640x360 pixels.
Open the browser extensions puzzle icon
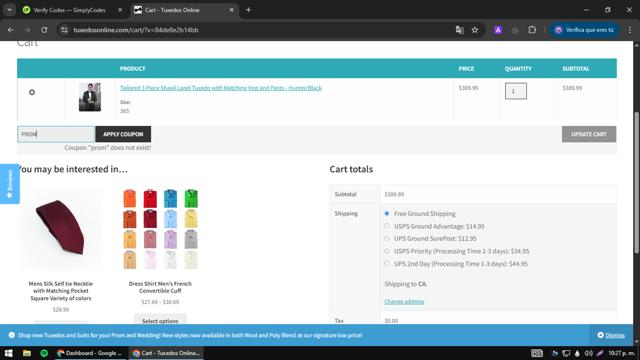coord(532,30)
